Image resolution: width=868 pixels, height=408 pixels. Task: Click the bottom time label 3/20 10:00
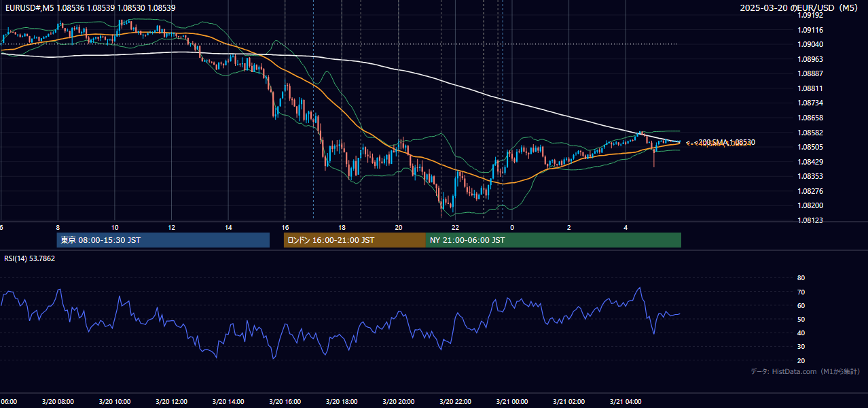pos(114,402)
